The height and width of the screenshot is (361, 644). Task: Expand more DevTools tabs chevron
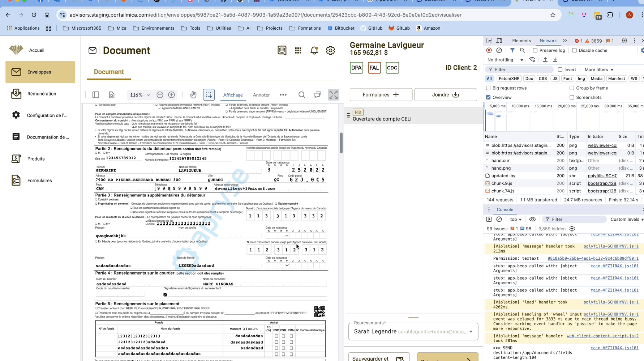coord(565,41)
